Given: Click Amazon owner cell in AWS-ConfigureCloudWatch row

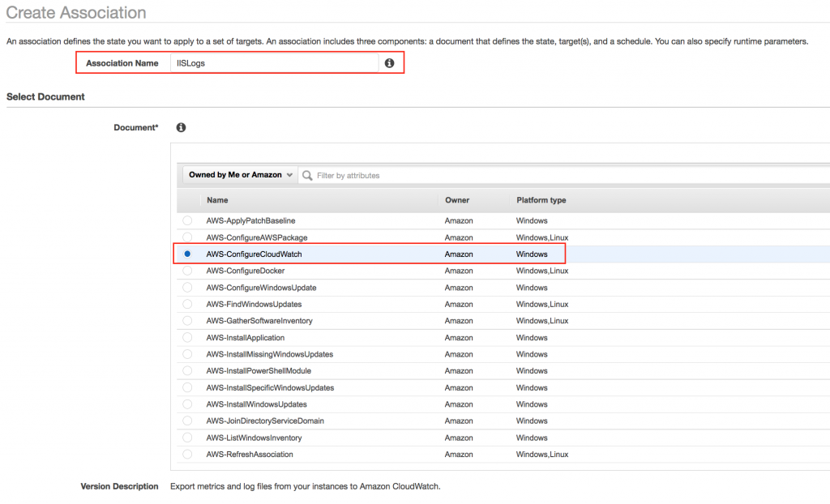Looking at the screenshot, I should 459,254.
